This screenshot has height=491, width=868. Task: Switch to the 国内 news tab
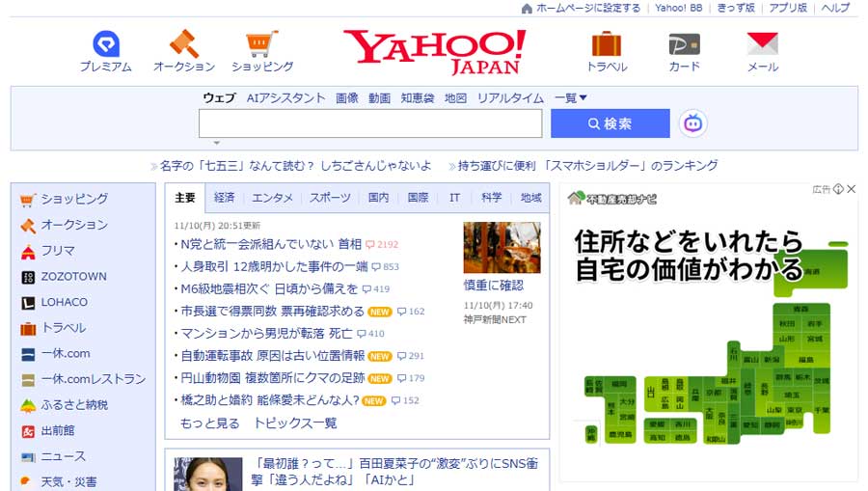pos(379,198)
